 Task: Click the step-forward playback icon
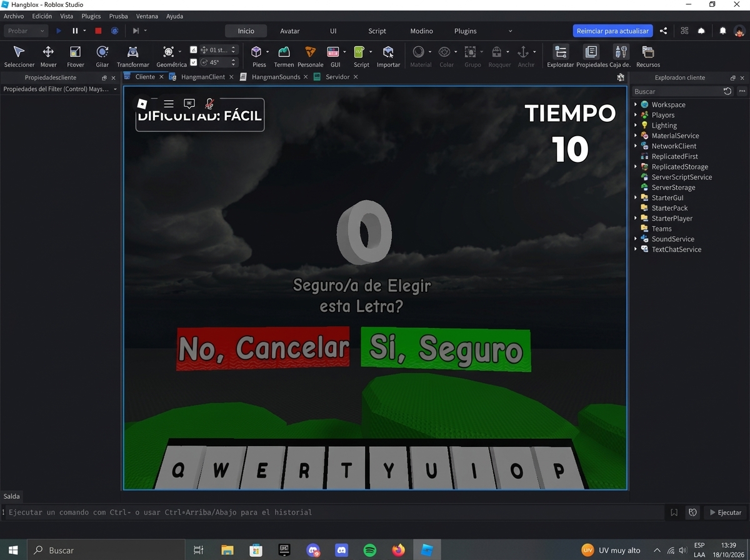point(136,31)
